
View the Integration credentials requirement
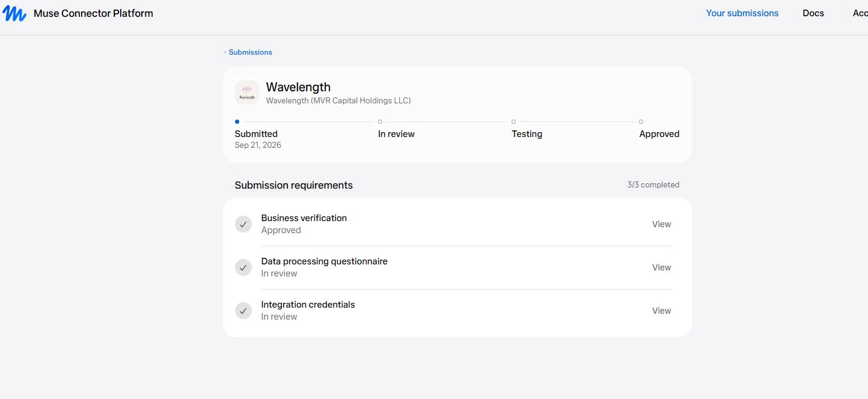662,311
